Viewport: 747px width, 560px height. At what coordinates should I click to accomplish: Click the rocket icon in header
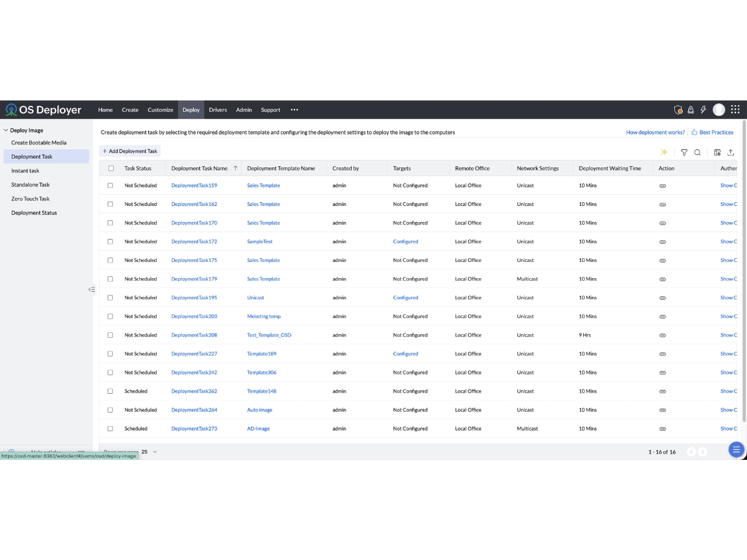pyautogui.click(x=691, y=110)
